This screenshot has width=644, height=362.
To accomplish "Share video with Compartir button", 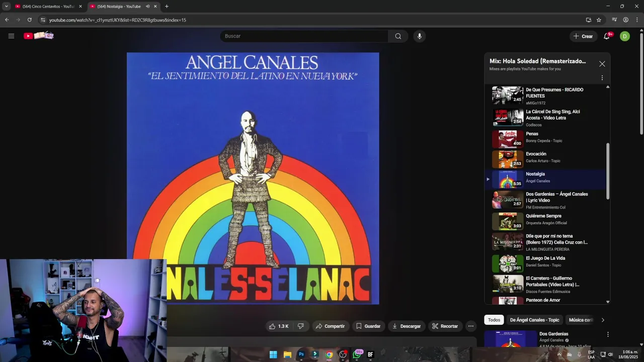I will tap(330, 326).
